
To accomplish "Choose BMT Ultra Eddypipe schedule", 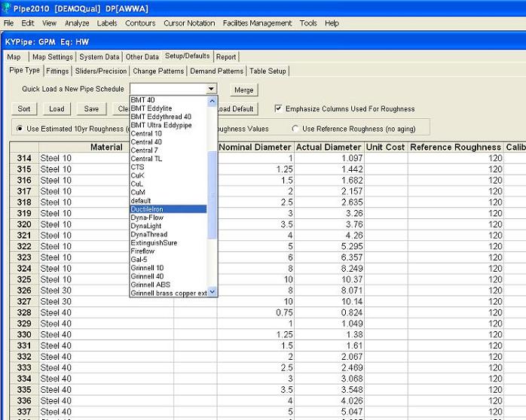I will (168, 125).
